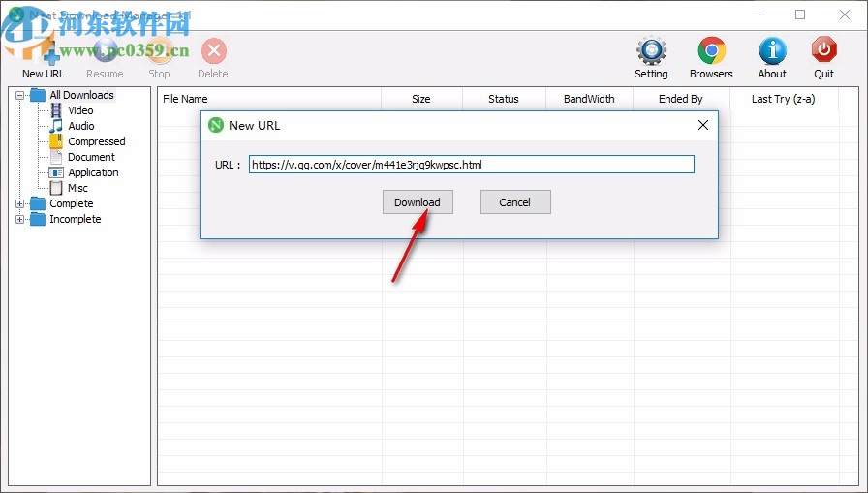
Task: Click the New URL dialog logo icon
Action: (x=216, y=125)
